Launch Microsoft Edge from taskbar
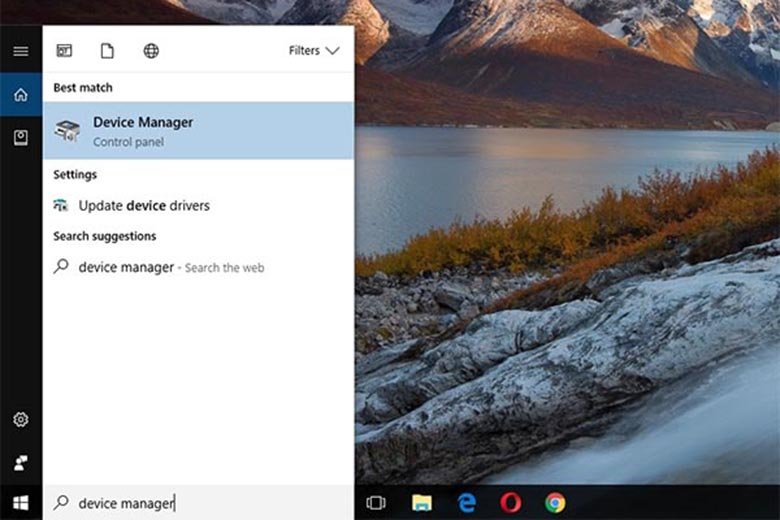Image resolution: width=780 pixels, height=520 pixels. 466,503
